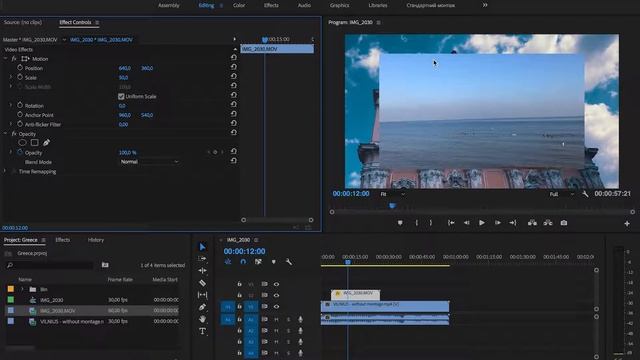Toggle lock on V2 track

pyautogui.click(x=240, y=295)
